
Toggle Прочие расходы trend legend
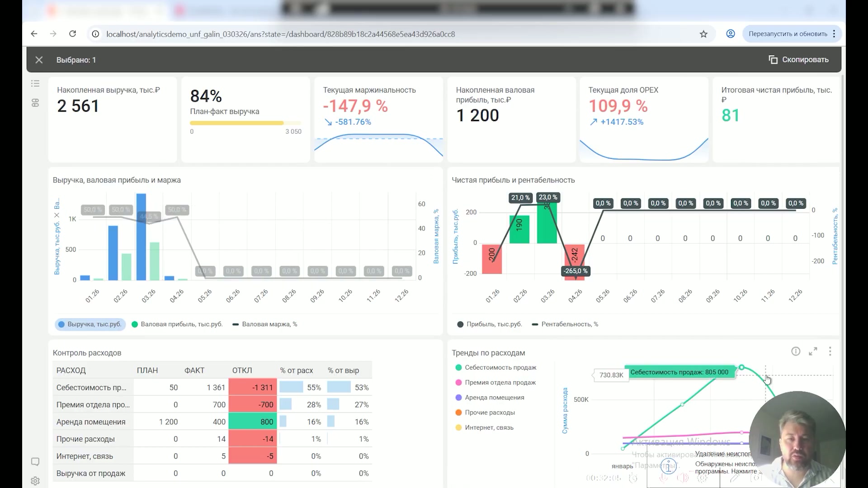[x=485, y=413]
